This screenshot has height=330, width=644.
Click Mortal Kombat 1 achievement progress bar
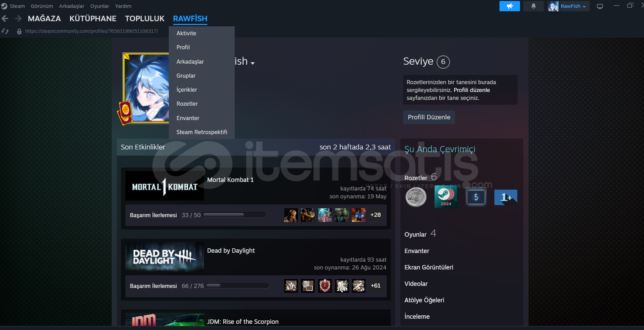pyautogui.click(x=234, y=215)
